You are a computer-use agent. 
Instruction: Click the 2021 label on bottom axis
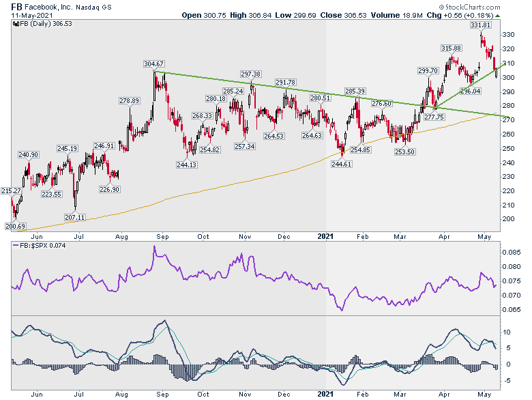[325, 394]
